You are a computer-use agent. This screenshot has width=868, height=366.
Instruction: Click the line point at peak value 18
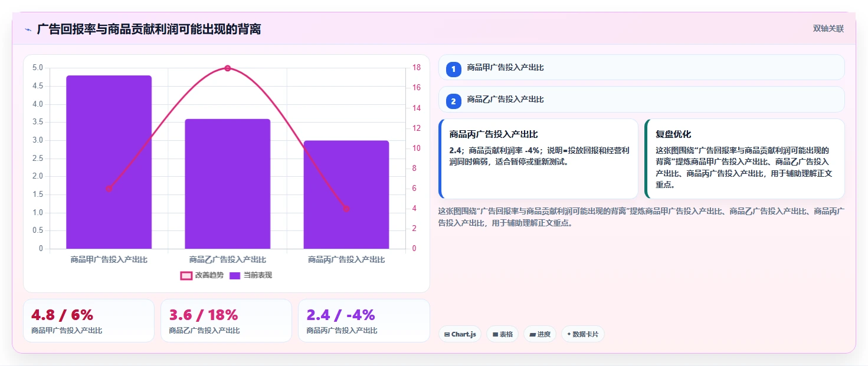tap(228, 68)
